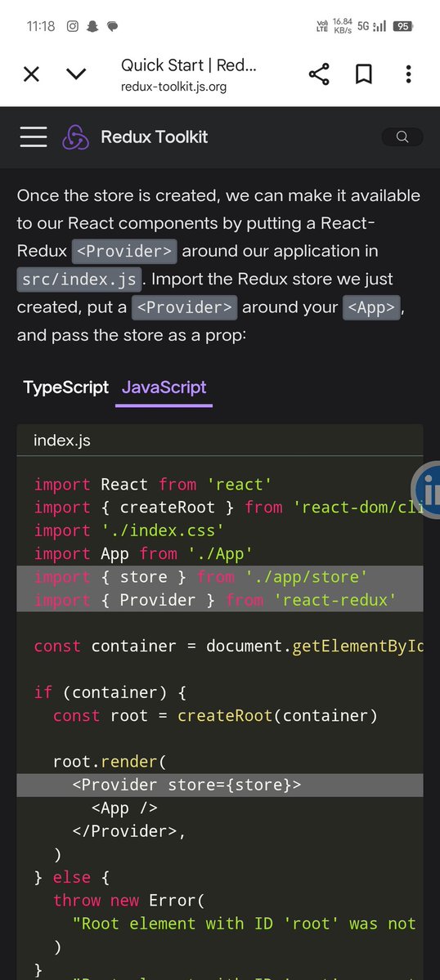The height and width of the screenshot is (980, 440).
Task: Select the JavaScript tab
Action: tap(164, 387)
